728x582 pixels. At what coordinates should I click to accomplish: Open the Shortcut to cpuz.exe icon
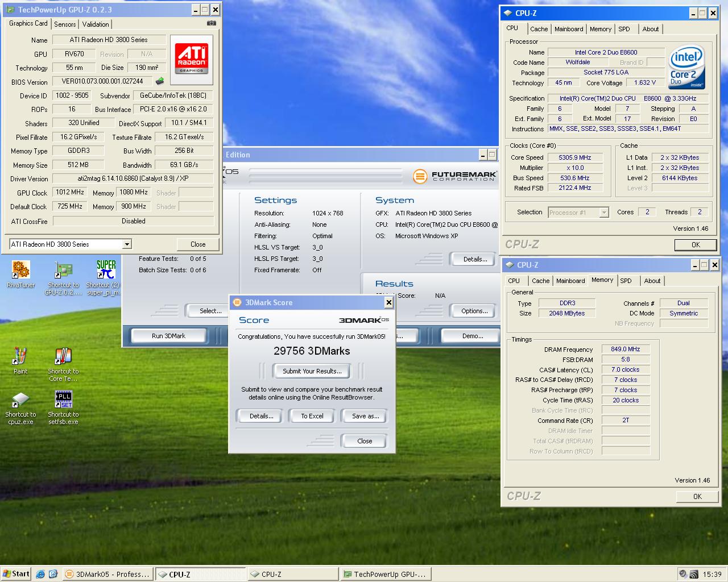[x=20, y=408]
